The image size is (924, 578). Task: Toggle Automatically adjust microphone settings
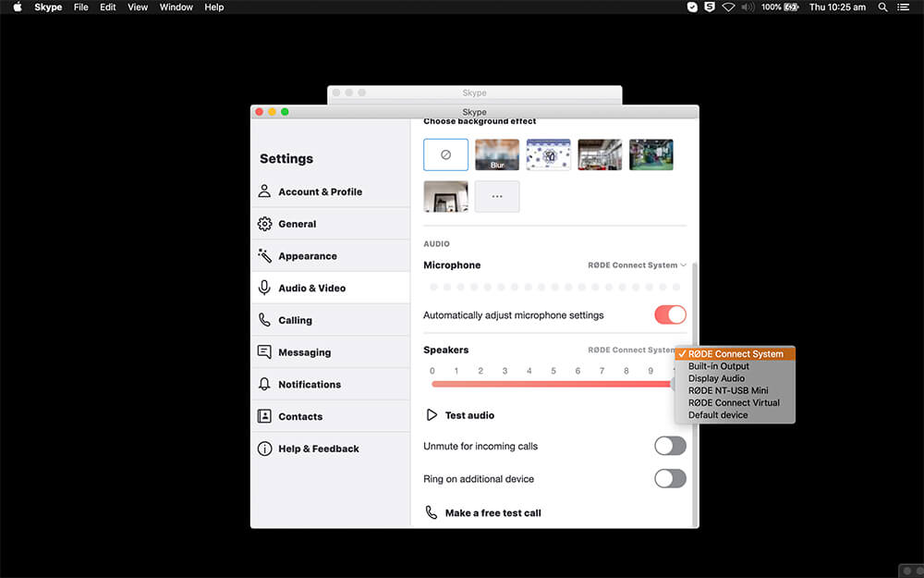click(x=670, y=314)
